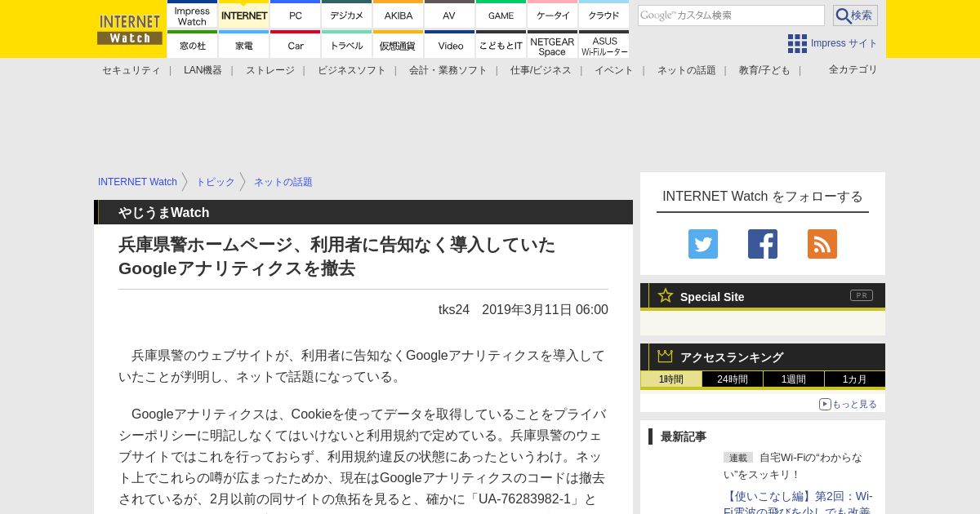The image size is (980, 514).
Task: Open the ASUS Wi-Fiルーター tab
Action: 604,45
